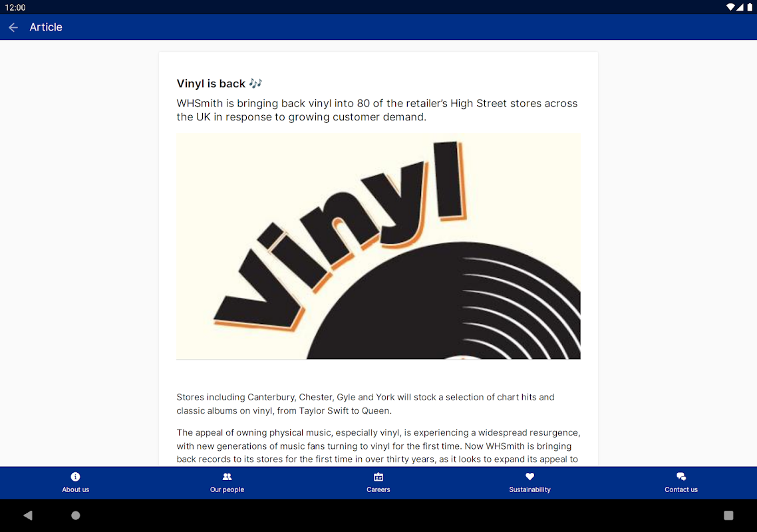
Task: Go back using the arrow in the Article header
Action: [x=13, y=27]
